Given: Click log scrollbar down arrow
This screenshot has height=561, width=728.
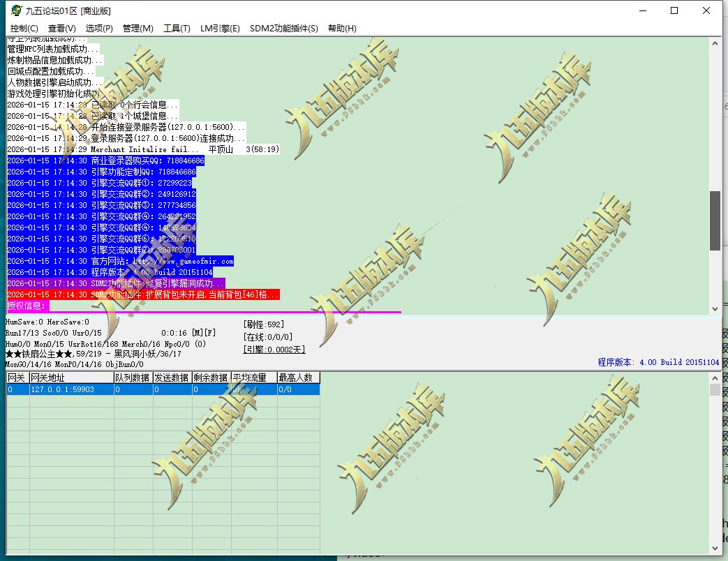Looking at the screenshot, I should 715,308.
